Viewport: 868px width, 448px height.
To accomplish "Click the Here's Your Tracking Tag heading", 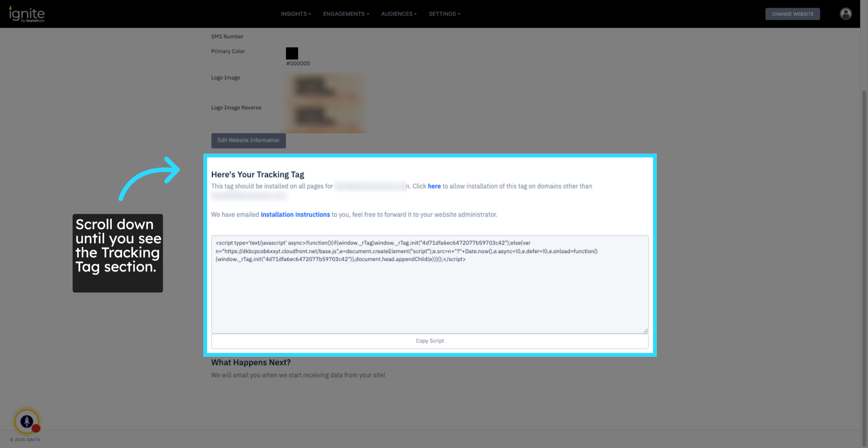I will [x=258, y=174].
